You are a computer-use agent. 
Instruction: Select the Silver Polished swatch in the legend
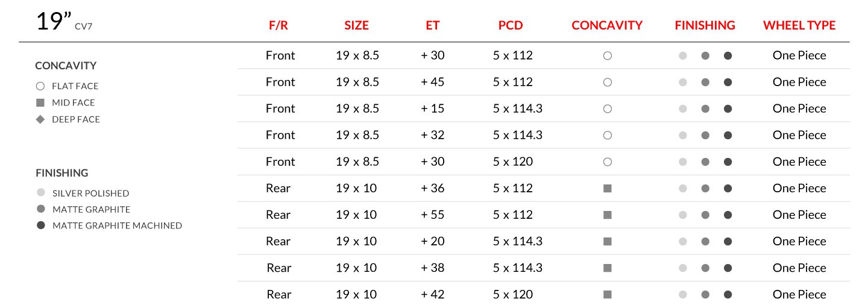click(41, 193)
